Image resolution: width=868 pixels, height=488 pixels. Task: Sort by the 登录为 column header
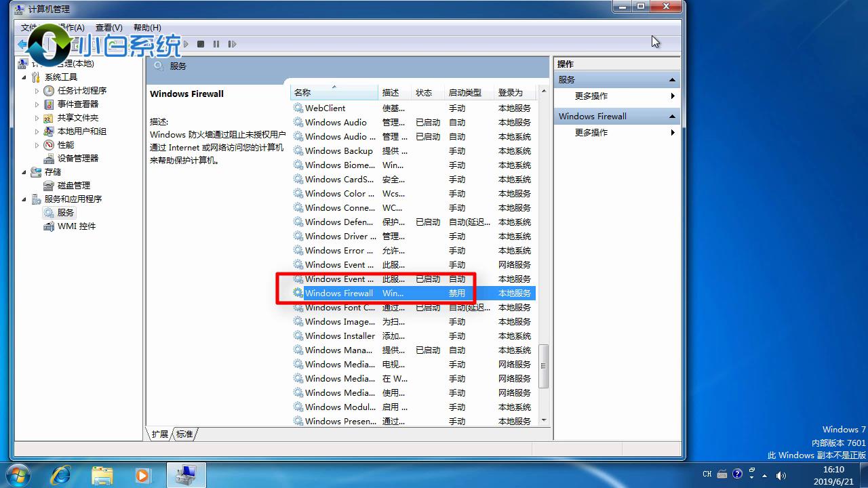pyautogui.click(x=515, y=92)
